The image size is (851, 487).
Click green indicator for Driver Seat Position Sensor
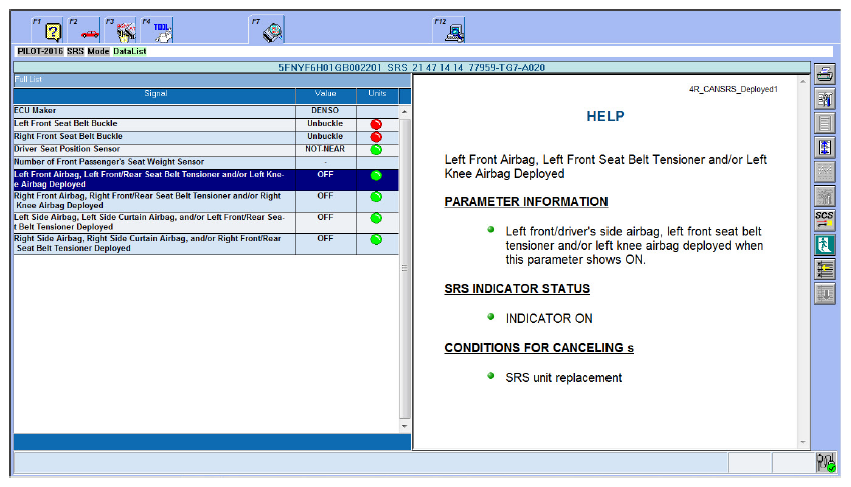point(376,149)
